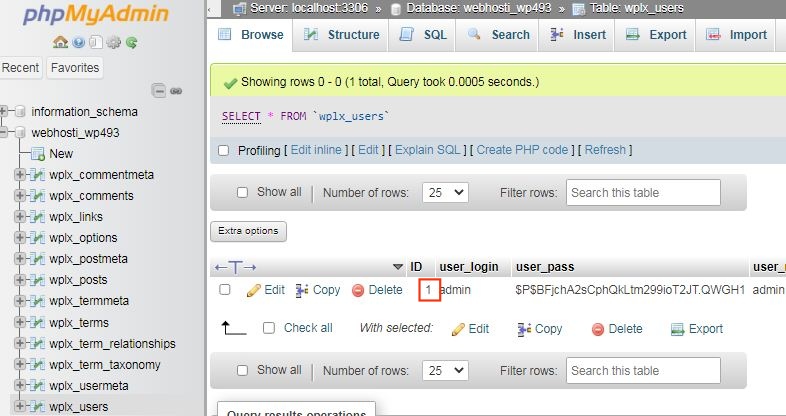Click the full texts toggle arrows icon

point(236,267)
